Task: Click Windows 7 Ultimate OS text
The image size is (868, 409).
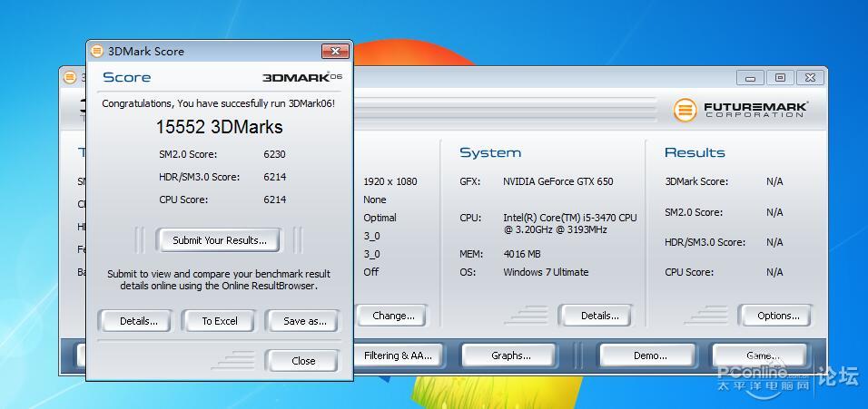Action: point(546,272)
